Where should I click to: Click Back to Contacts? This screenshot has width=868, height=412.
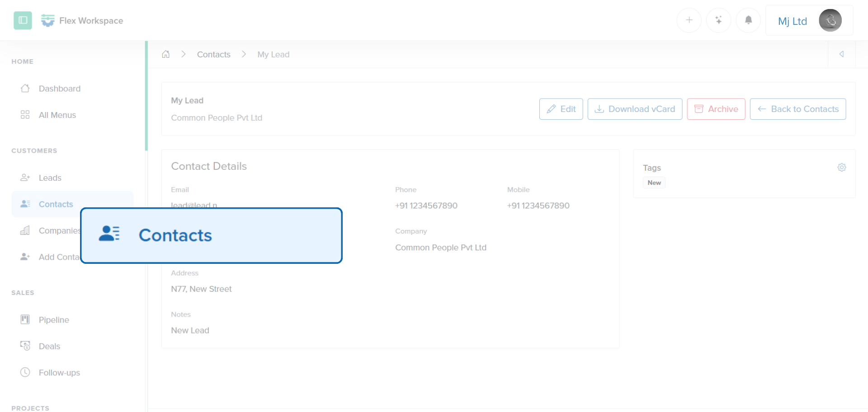pyautogui.click(x=797, y=109)
